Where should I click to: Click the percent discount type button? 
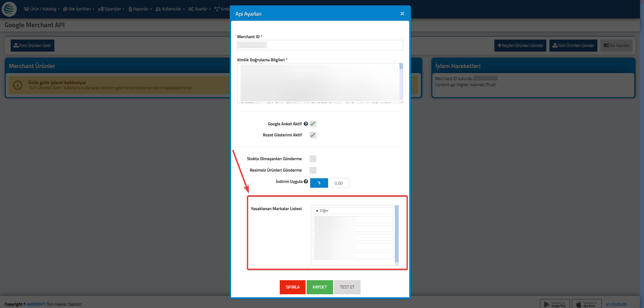[x=319, y=183]
